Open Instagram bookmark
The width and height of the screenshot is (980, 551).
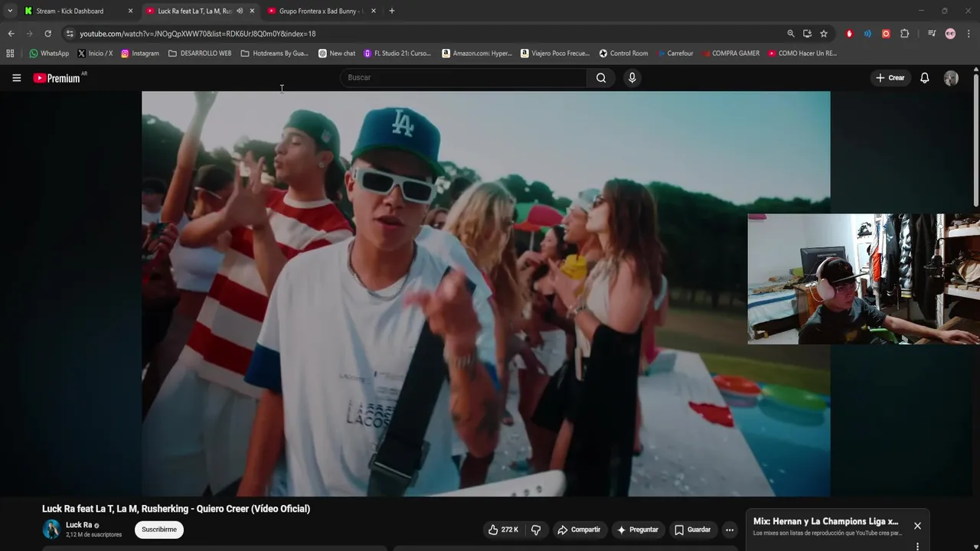[140, 54]
